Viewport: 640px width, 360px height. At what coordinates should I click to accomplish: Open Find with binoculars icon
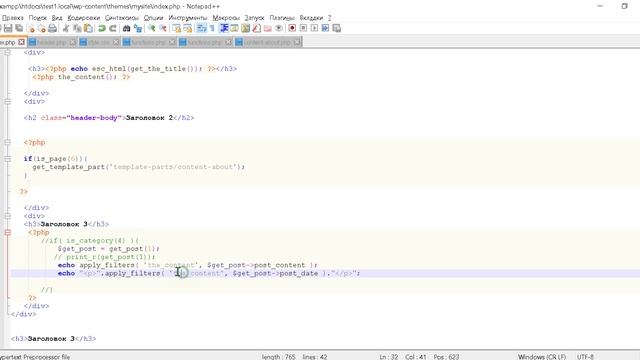[127, 28]
